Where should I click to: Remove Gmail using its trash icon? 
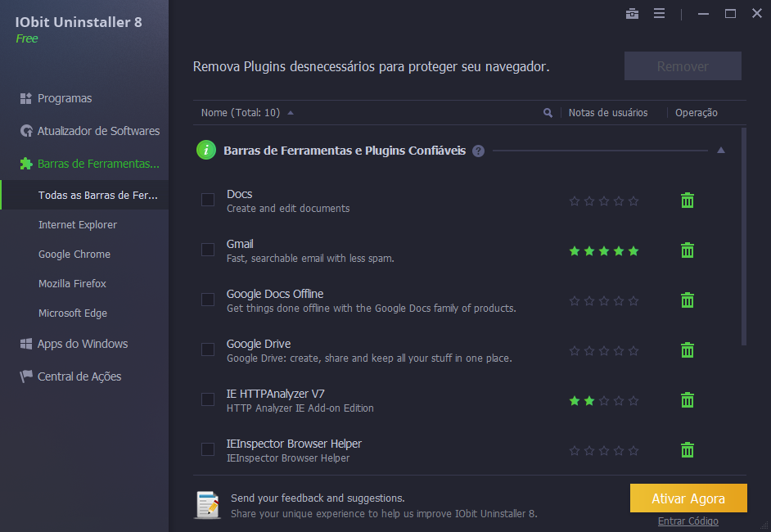coord(687,250)
